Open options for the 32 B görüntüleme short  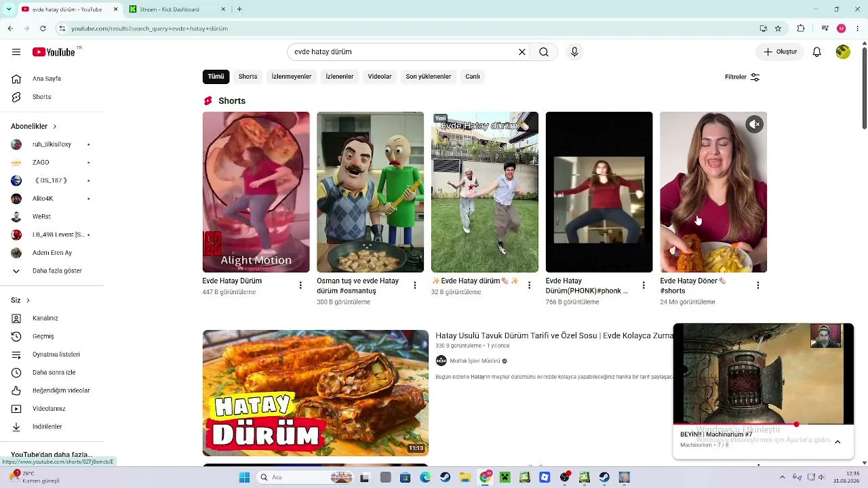(x=529, y=285)
